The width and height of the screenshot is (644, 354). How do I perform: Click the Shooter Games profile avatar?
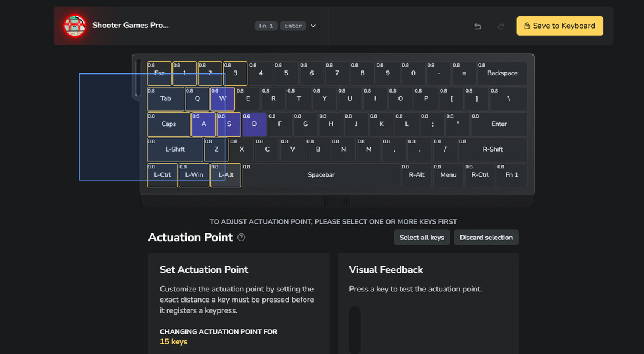75,26
